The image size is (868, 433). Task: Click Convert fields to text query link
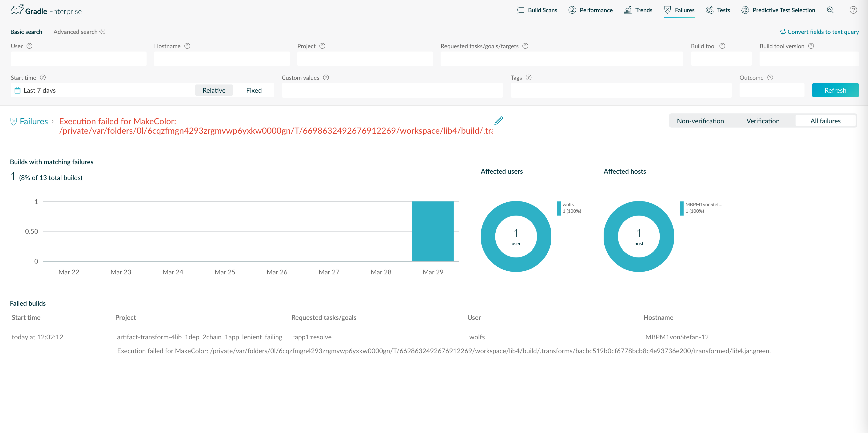pyautogui.click(x=820, y=32)
